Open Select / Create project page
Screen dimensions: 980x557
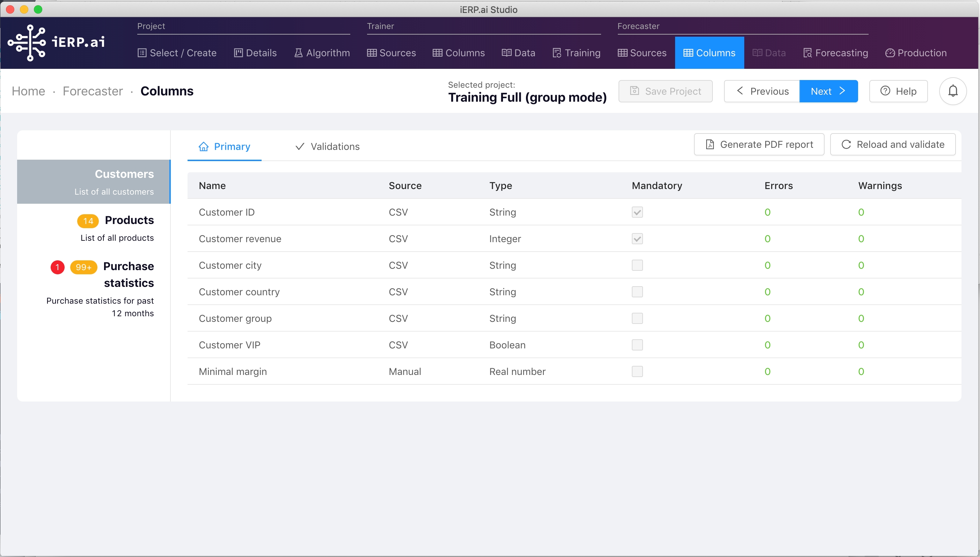(177, 53)
